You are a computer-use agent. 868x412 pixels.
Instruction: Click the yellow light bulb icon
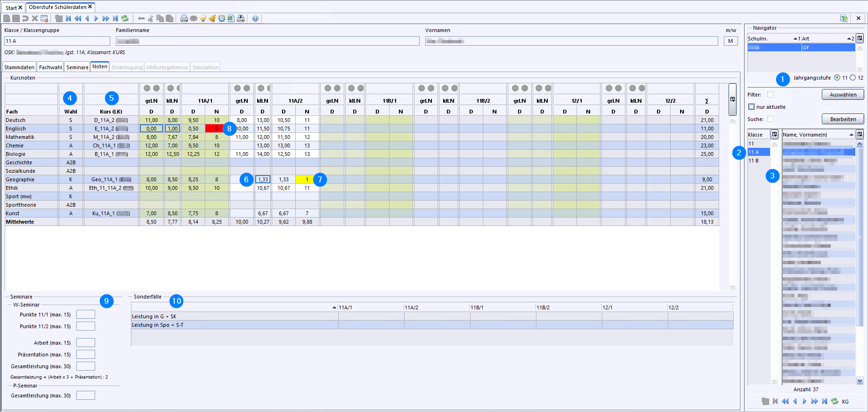[203, 18]
